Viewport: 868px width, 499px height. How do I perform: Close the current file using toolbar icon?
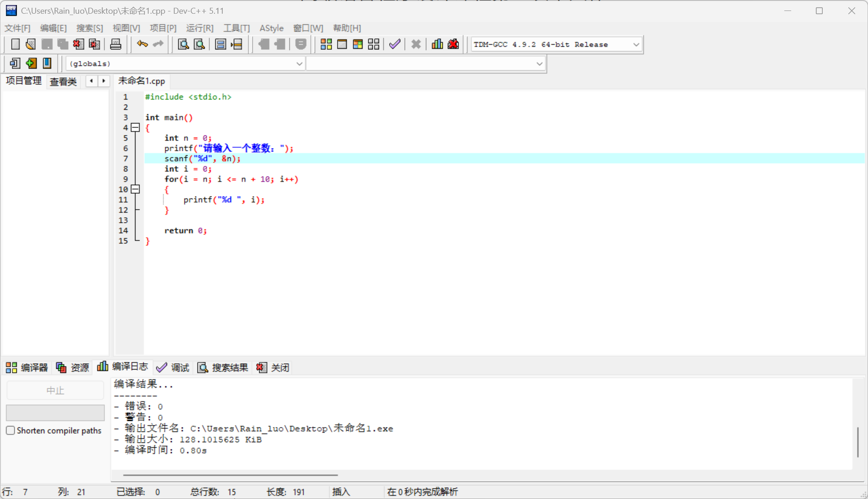tap(79, 44)
